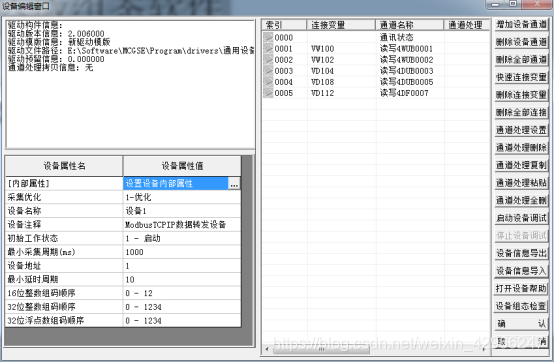Select connected variable VW102
This screenshot has width=554, height=362.
[x=322, y=60]
